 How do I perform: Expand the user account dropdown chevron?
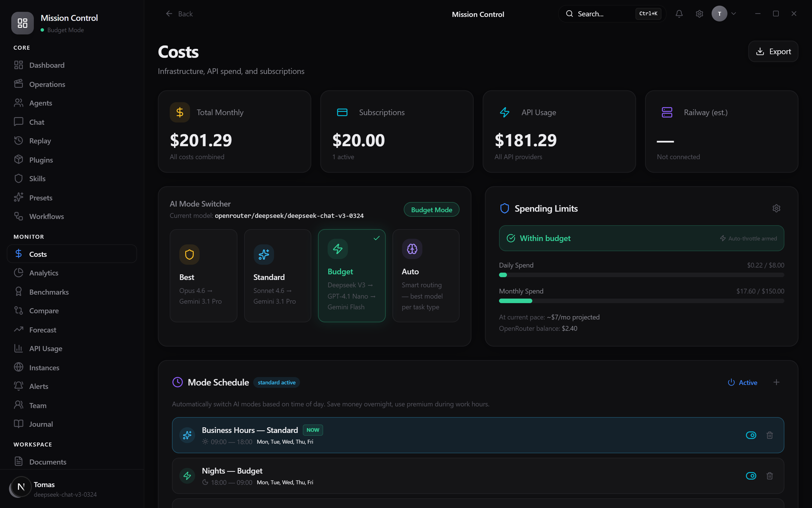(734, 14)
